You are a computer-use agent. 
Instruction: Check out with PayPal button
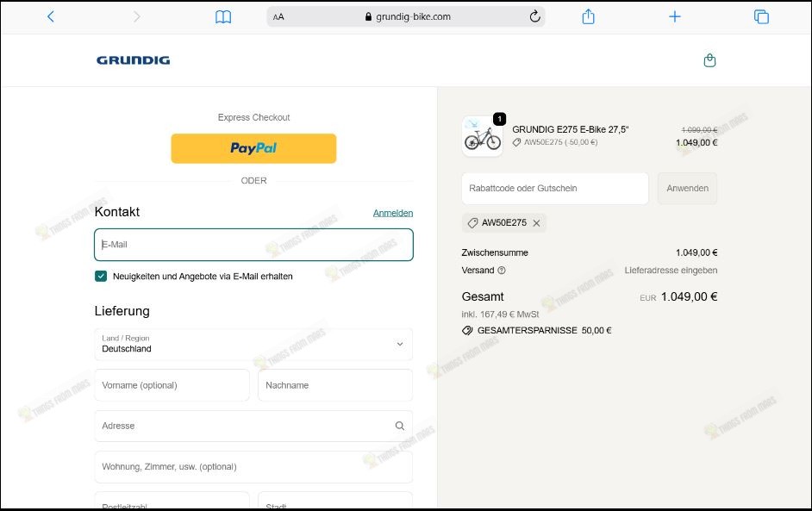[253, 148]
